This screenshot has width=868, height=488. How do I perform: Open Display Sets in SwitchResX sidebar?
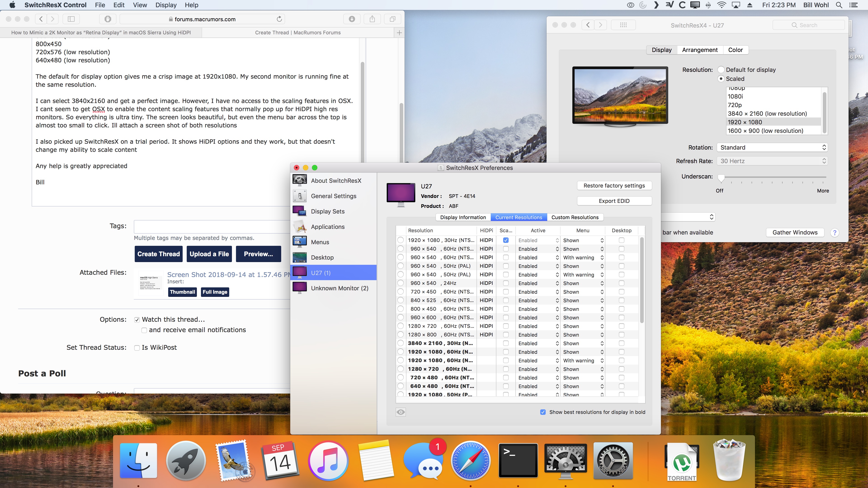(x=333, y=211)
